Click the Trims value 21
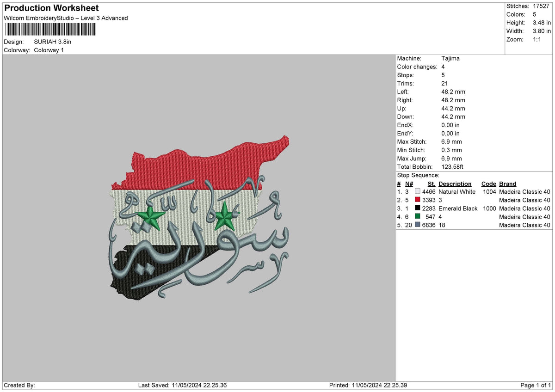This screenshot has width=555, height=392. pos(445,84)
